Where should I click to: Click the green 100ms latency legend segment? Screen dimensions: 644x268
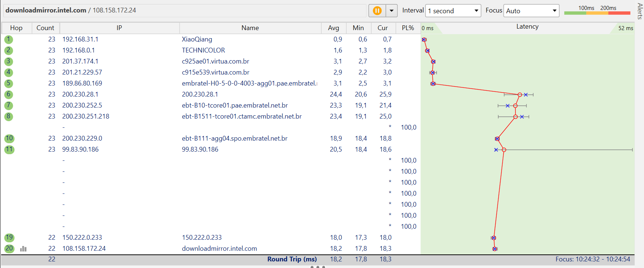(575, 13)
